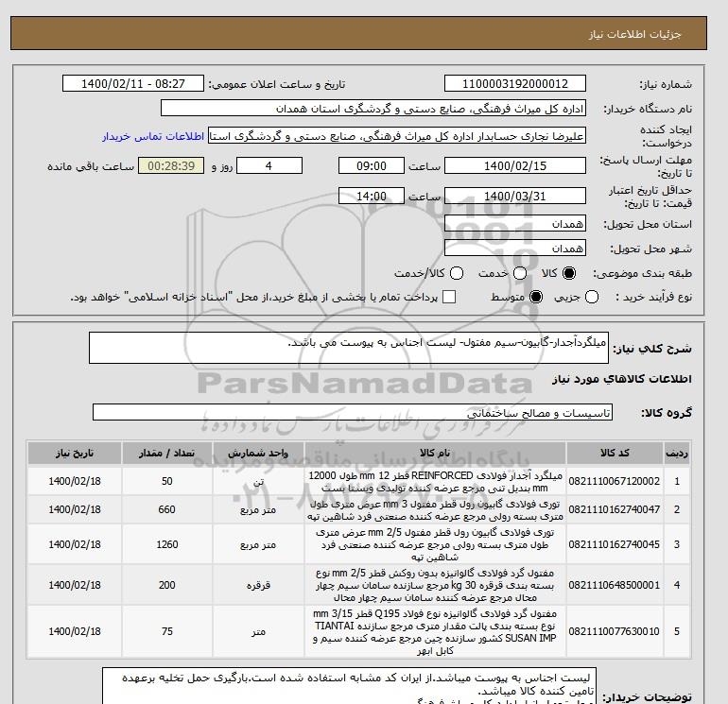The width and height of the screenshot is (728, 704).
Task: Click the quantity cell 1260
Action: [x=167, y=544]
